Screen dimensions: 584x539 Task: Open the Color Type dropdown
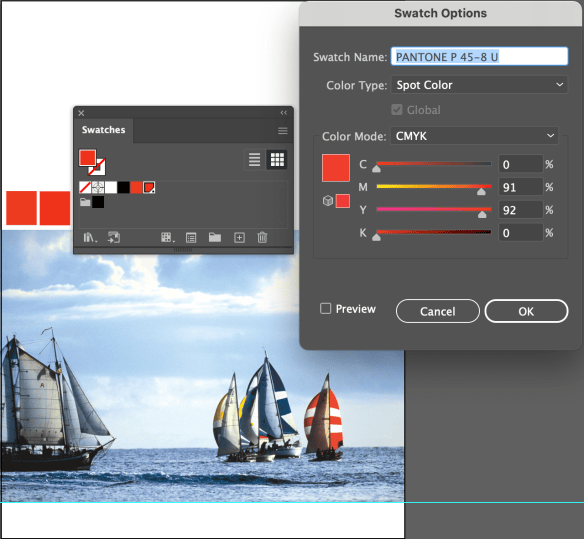[x=479, y=85]
